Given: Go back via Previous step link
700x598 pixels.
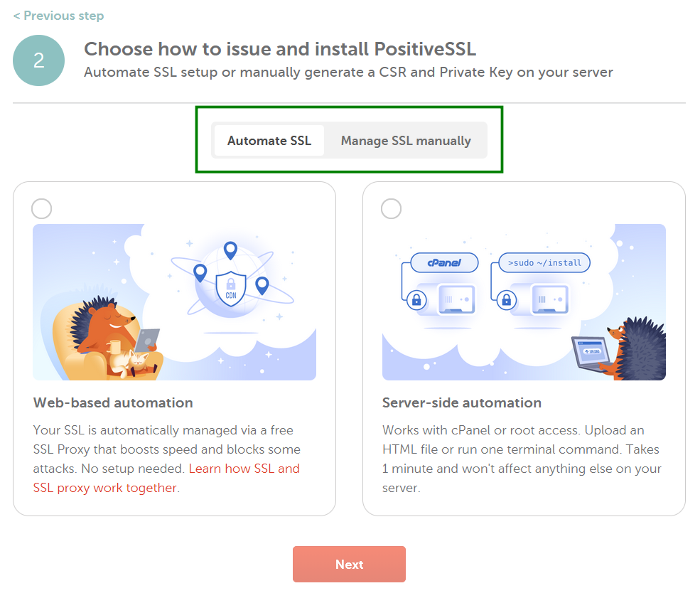Looking at the screenshot, I should tap(58, 16).
